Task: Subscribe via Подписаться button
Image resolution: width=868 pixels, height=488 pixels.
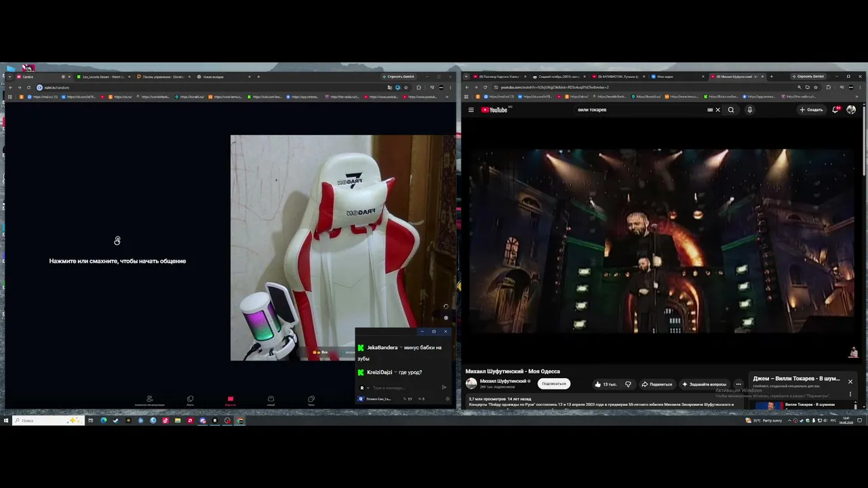Action: (553, 384)
